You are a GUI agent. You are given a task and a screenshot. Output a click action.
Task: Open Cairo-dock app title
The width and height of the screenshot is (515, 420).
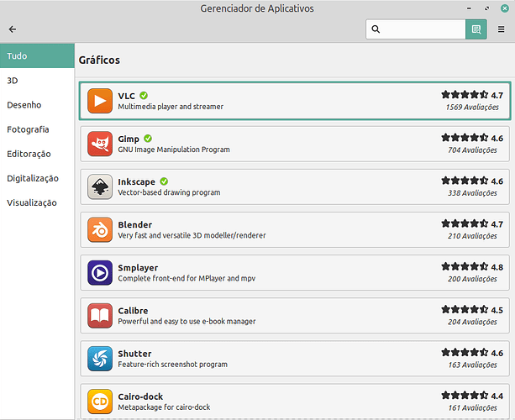[140, 396]
